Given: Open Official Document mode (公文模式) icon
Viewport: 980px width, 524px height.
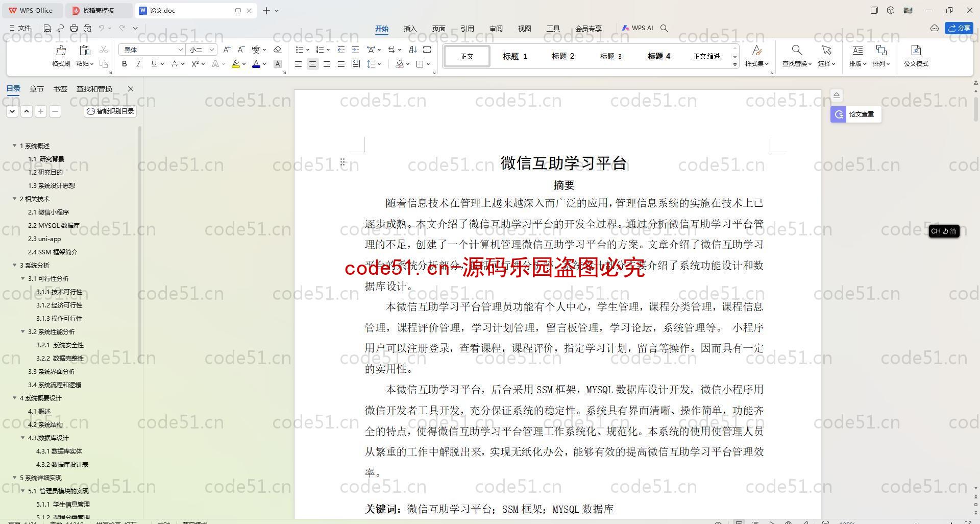Looking at the screenshot, I should [x=916, y=50].
